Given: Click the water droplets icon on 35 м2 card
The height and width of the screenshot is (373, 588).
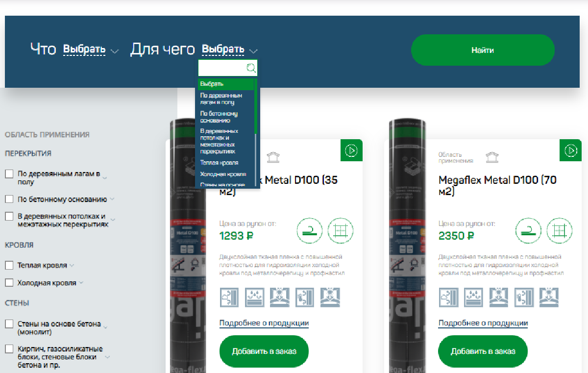Looking at the screenshot, I should point(255,298).
